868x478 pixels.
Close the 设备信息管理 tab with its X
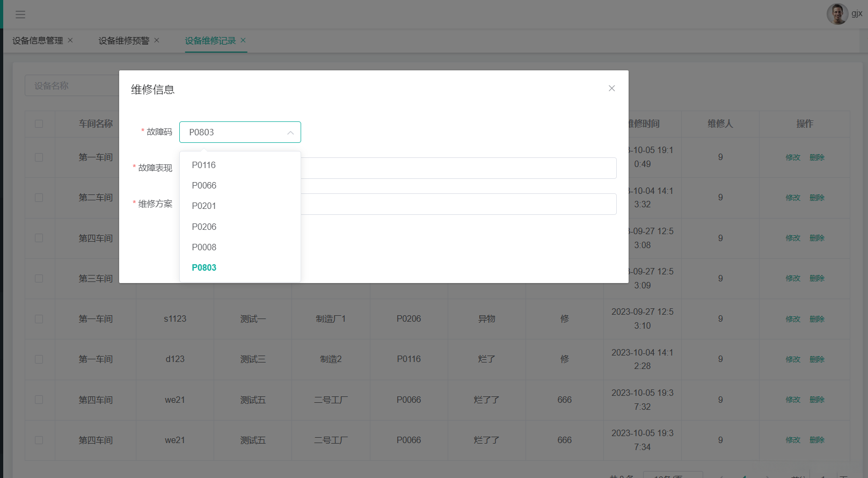70,40
